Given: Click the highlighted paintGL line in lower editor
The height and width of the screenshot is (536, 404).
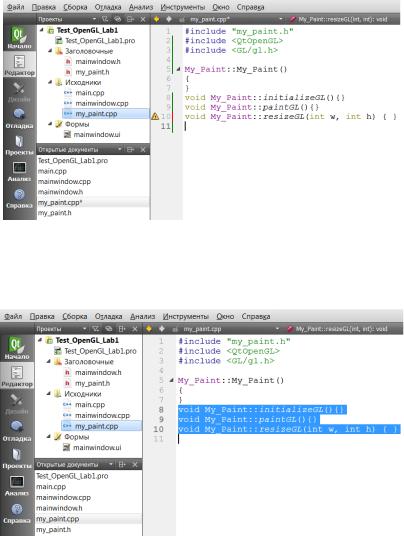Looking at the screenshot, I should coord(249,419).
